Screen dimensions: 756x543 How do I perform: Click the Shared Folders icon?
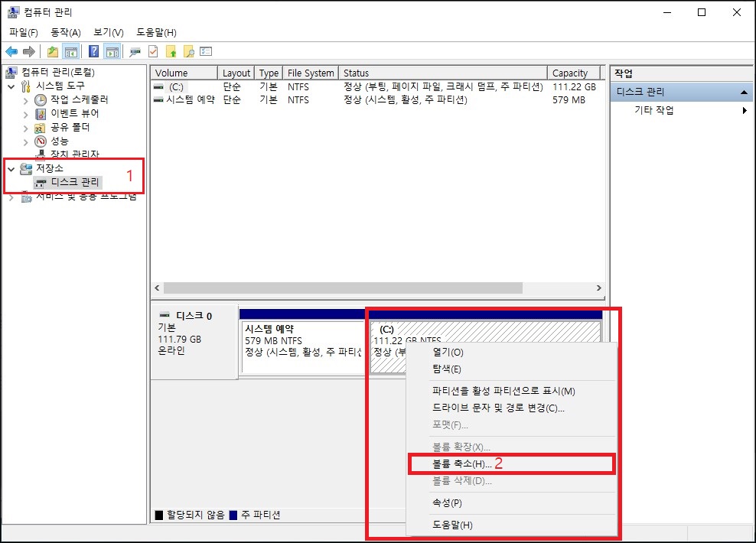point(40,128)
